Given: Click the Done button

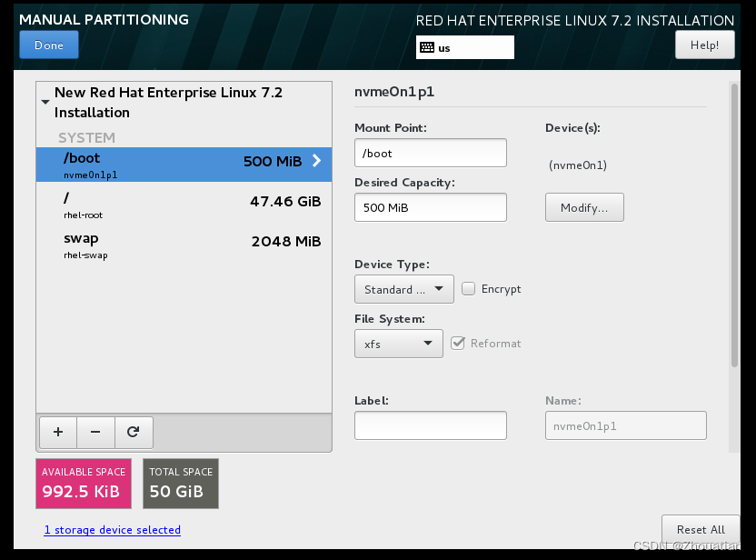Looking at the screenshot, I should [49, 45].
